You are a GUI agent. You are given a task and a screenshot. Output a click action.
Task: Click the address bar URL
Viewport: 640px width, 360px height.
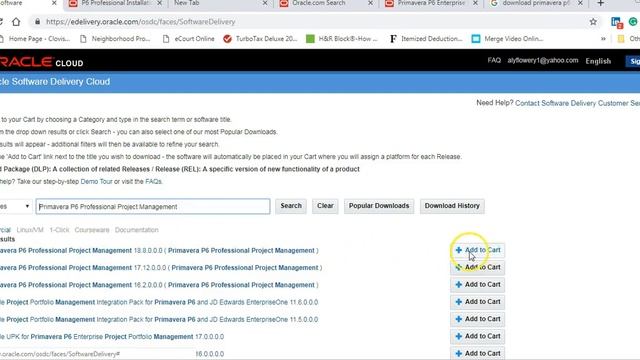click(140, 22)
